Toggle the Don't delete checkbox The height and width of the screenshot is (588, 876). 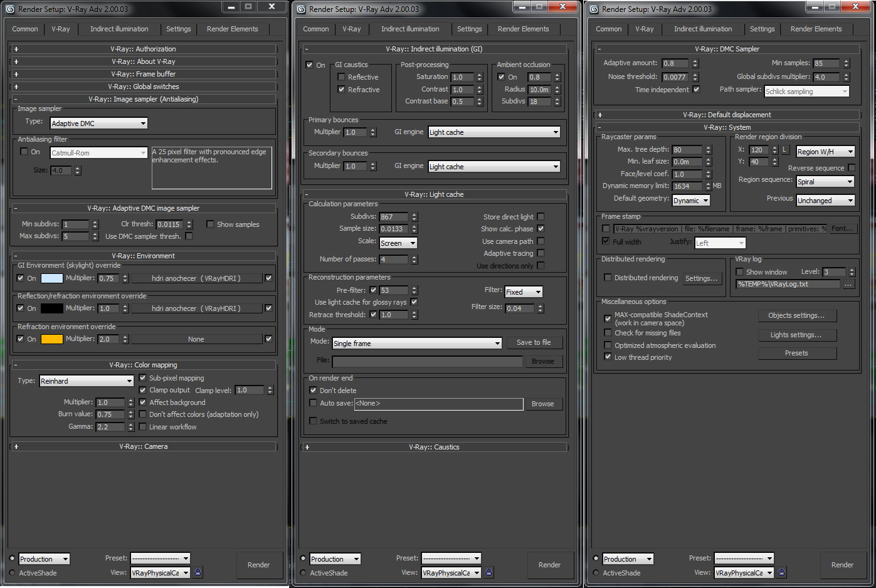[313, 390]
